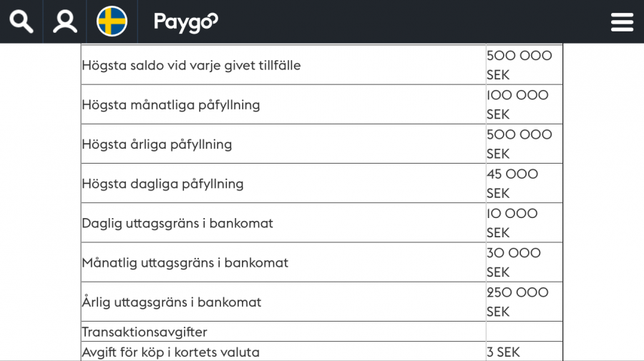Screen dimensions: 644x361
Task: Click the 'Transaktionsavgifter' section heading
Action: (145, 332)
